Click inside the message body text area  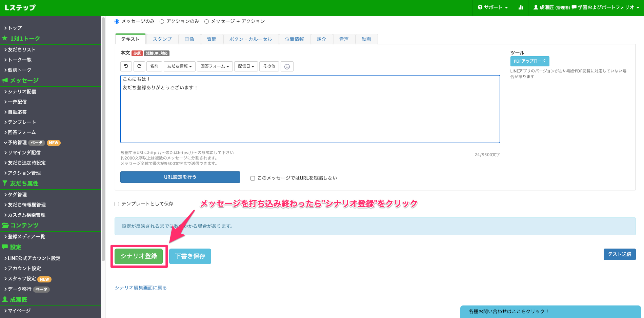[x=310, y=108]
